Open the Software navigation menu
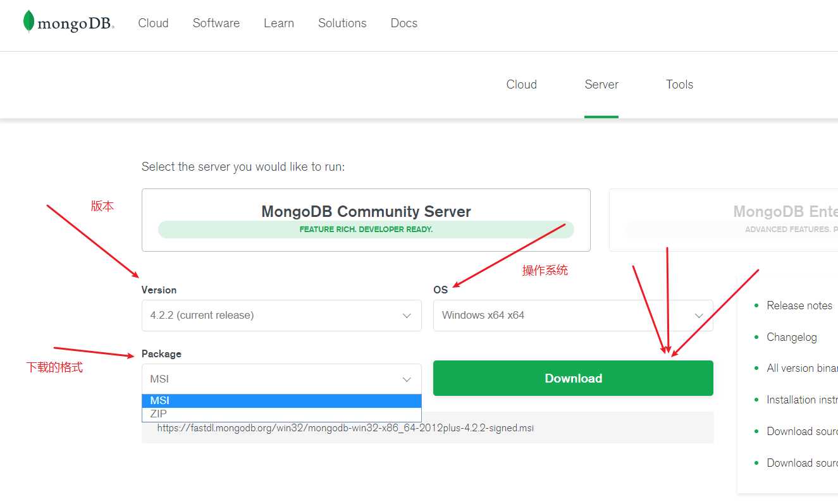 click(216, 23)
